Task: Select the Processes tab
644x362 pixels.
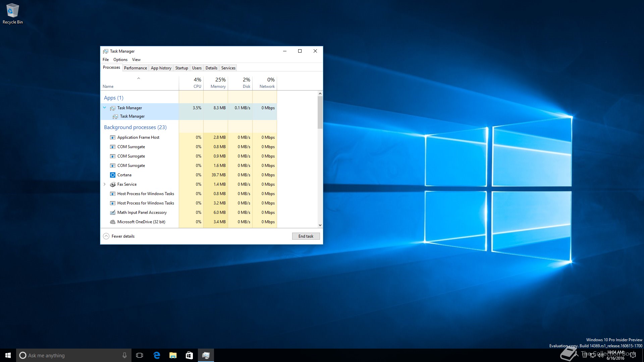Action: (111, 67)
